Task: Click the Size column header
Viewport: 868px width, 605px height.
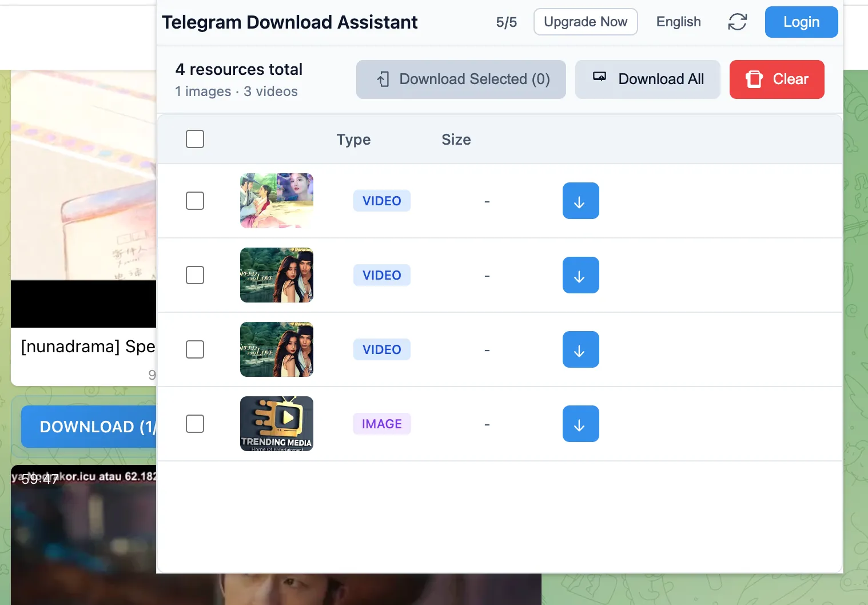Action: coord(456,140)
